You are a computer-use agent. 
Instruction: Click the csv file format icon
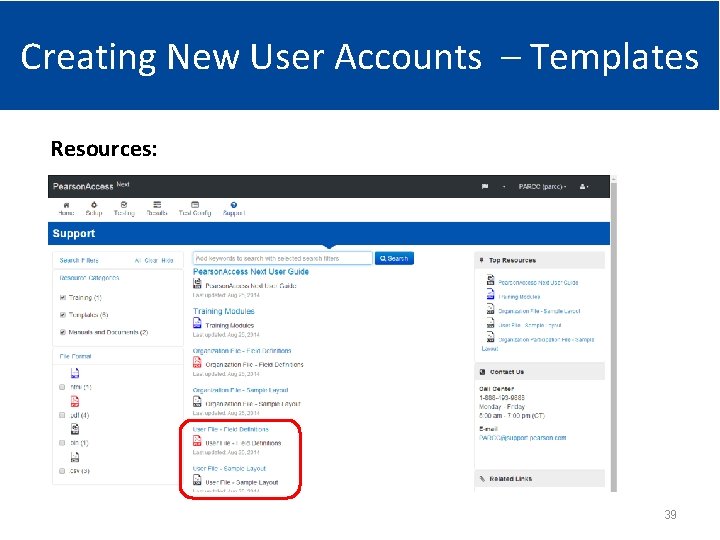tap(75, 457)
